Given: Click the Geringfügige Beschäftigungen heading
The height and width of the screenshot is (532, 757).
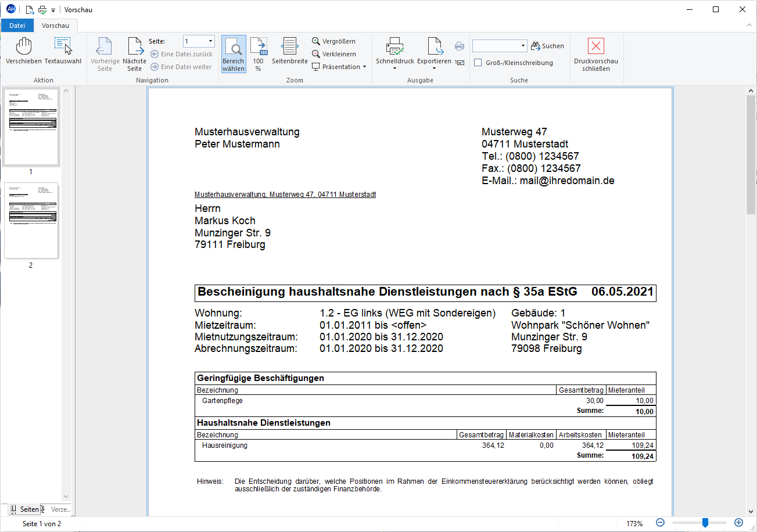Looking at the screenshot, I should point(260,378).
